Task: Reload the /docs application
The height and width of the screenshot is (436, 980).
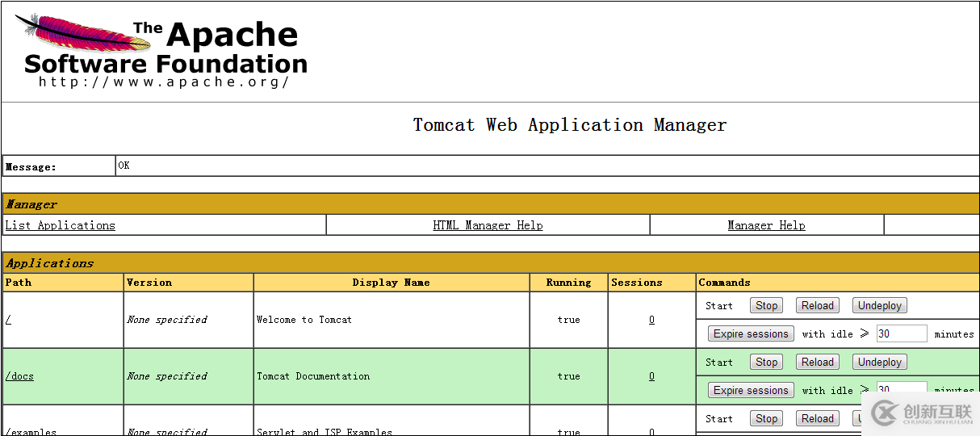Action: click(x=817, y=362)
